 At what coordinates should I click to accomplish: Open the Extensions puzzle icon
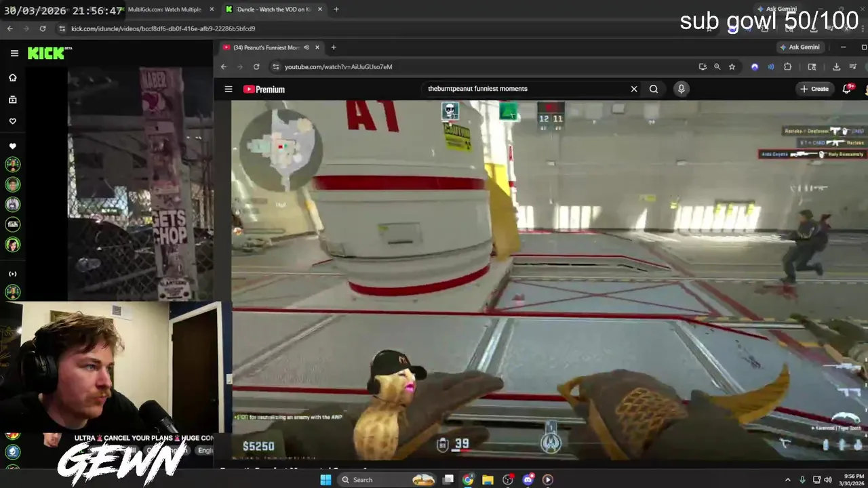(787, 66)
